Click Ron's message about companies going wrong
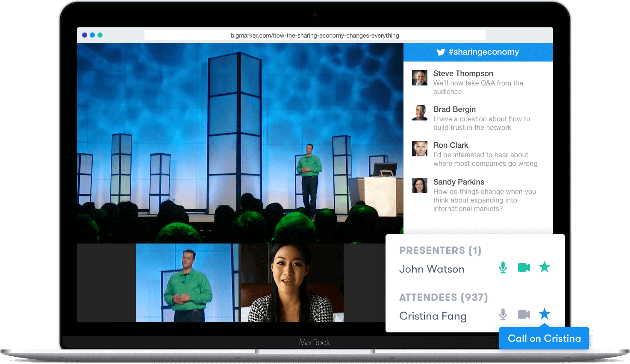This screenshot has height=364, width=630. click(x=486, y=159)
